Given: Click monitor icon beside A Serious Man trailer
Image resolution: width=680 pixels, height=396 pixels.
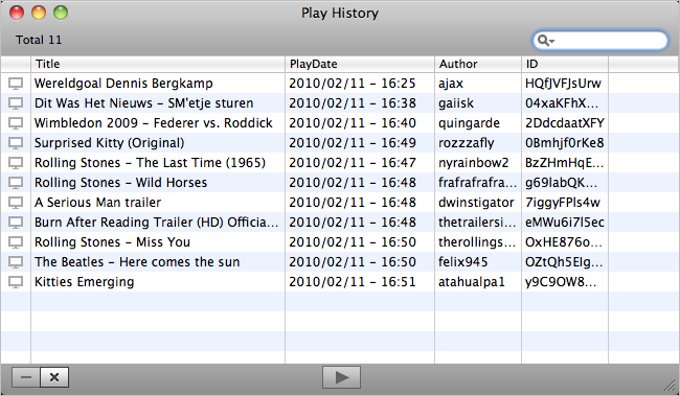Looking at the screenshot, I should 16,203.
